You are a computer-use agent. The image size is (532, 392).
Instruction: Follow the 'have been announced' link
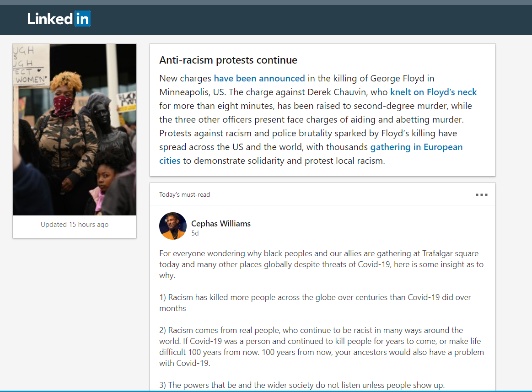tap(259, 78)
